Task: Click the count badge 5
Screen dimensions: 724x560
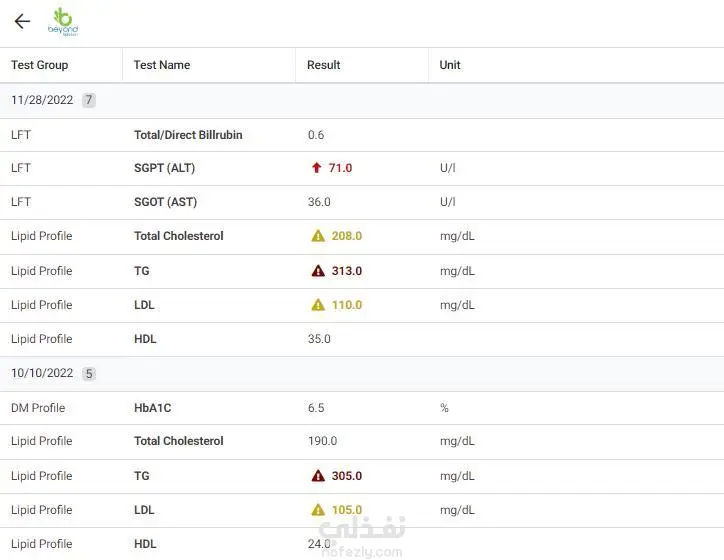Action: click(89, 373)
